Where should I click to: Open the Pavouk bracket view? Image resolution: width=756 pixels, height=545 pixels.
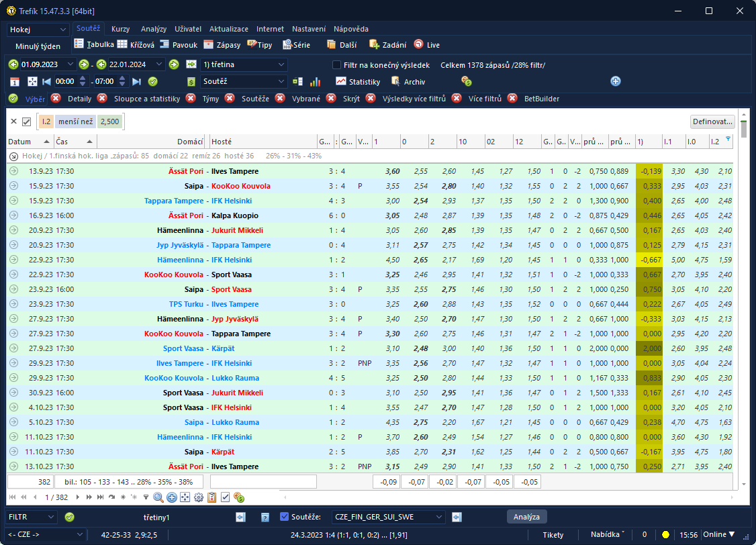[x=179, y=45]
